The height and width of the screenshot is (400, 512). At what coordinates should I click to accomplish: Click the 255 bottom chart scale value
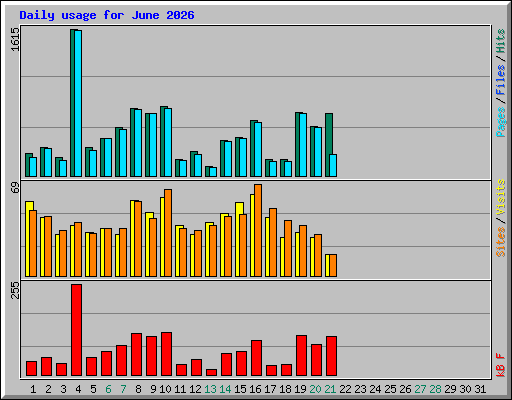coord(15,290)
